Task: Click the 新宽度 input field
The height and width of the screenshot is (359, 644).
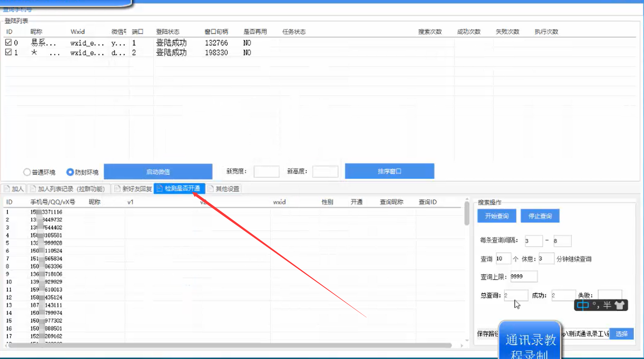Action: point(266,172)
